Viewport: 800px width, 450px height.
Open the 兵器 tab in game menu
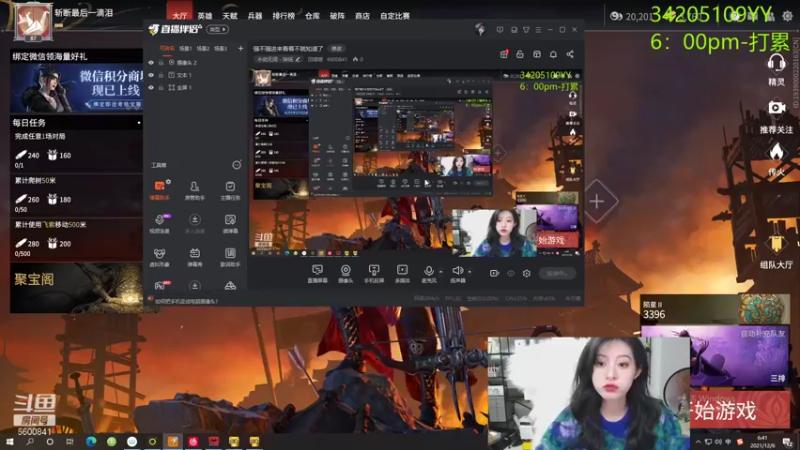255,16
